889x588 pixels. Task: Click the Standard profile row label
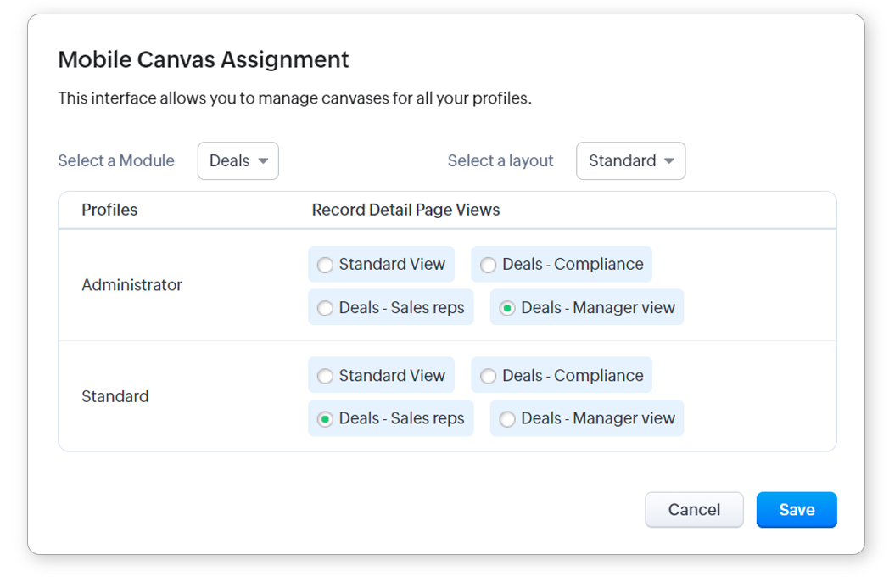click(115, 396)
